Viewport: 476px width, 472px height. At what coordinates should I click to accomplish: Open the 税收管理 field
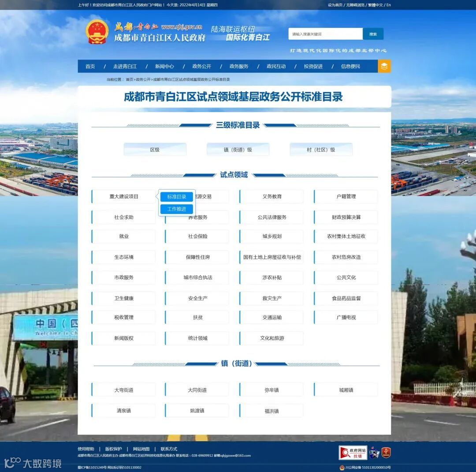coord(124,317)
